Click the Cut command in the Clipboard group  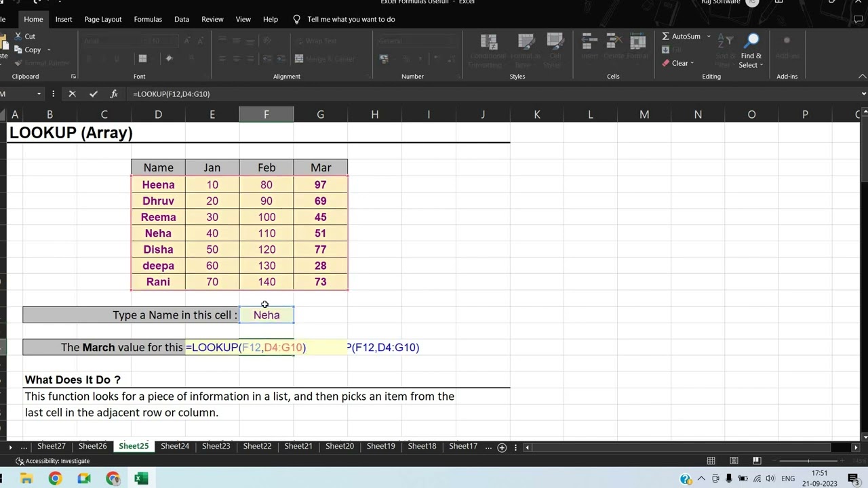coord(24,36)
